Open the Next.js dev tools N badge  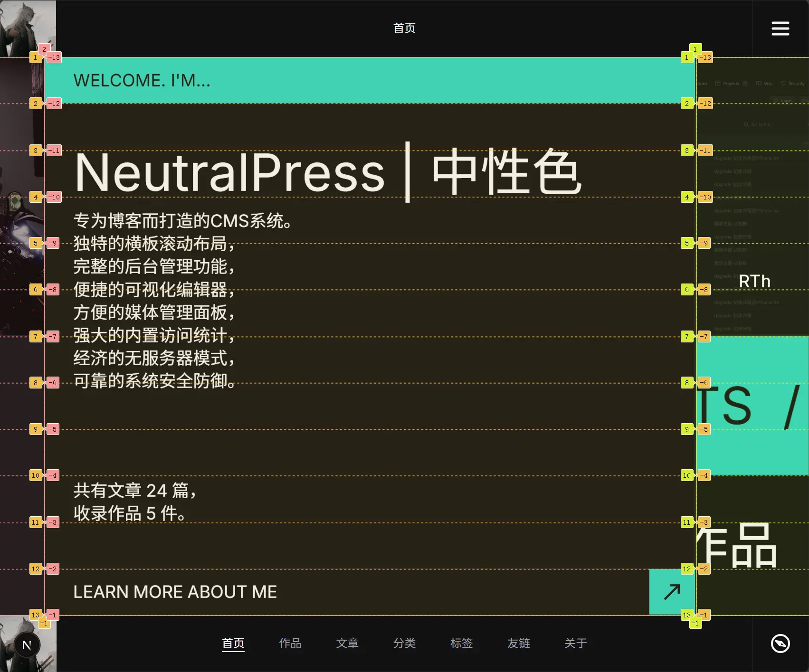click(27, 645)
